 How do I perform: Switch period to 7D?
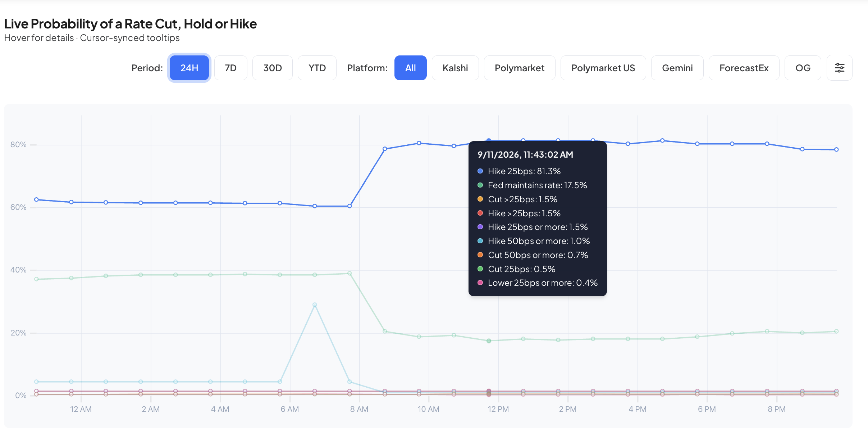point(231,68)
